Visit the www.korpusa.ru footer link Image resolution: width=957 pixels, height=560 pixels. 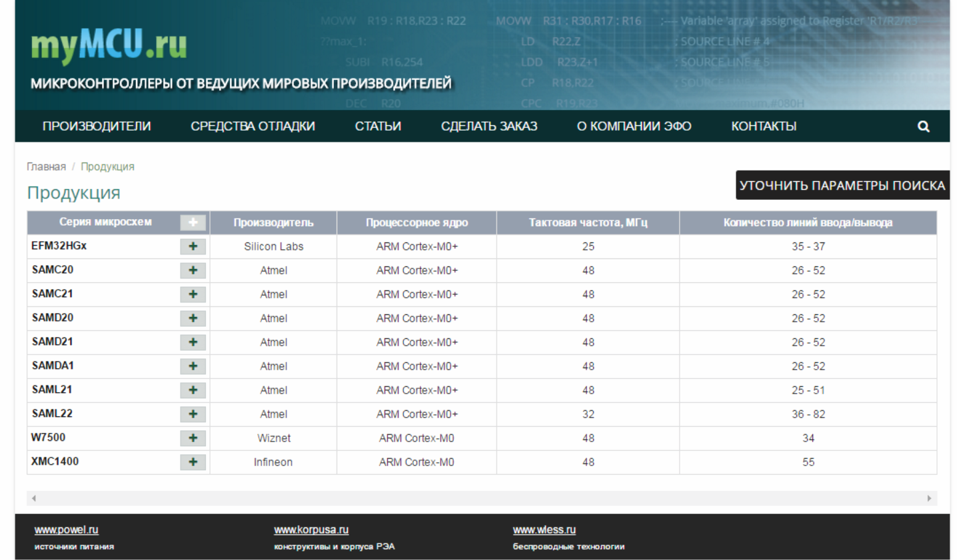(311, 530)
